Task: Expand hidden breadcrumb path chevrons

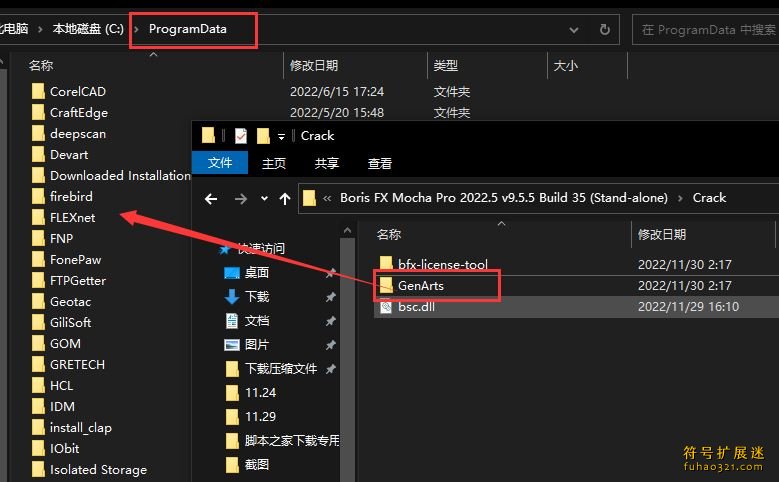Action: point(327,198)
